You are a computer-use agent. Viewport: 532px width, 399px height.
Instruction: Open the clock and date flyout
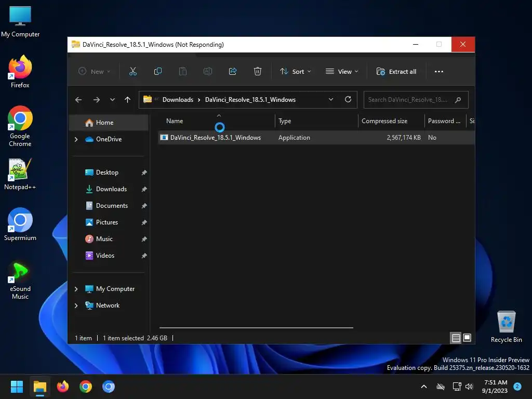click(x=495, y=387)
